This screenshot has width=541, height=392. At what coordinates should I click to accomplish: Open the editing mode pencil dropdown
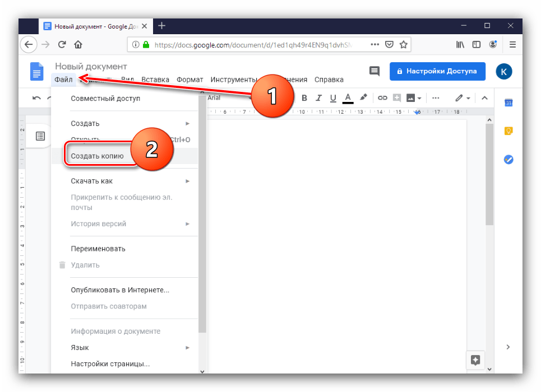coord(463,98)
